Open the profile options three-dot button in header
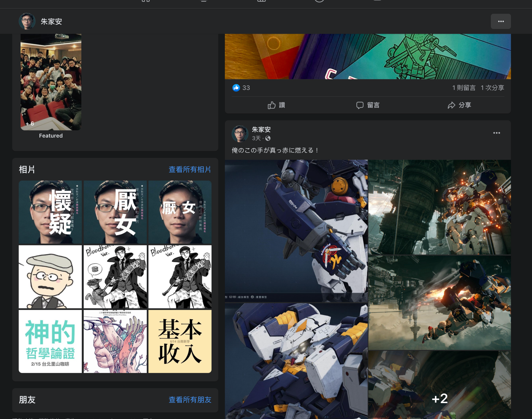The width and height of the screenshot is (532, 419). [x=501, y=21]
